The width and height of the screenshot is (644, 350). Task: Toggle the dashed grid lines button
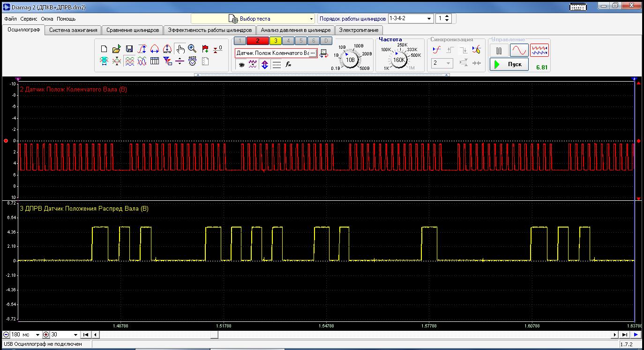tap(277, 65)
